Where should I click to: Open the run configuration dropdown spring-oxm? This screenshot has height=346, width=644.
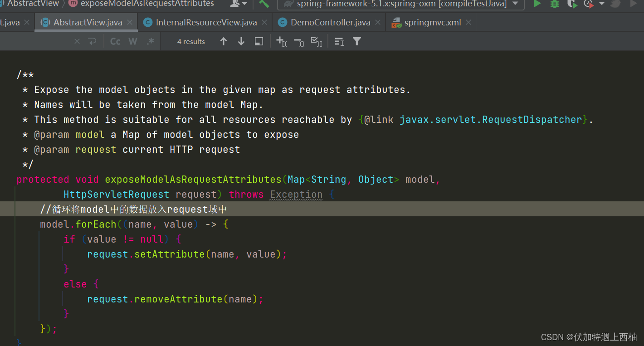pos(401,4)
